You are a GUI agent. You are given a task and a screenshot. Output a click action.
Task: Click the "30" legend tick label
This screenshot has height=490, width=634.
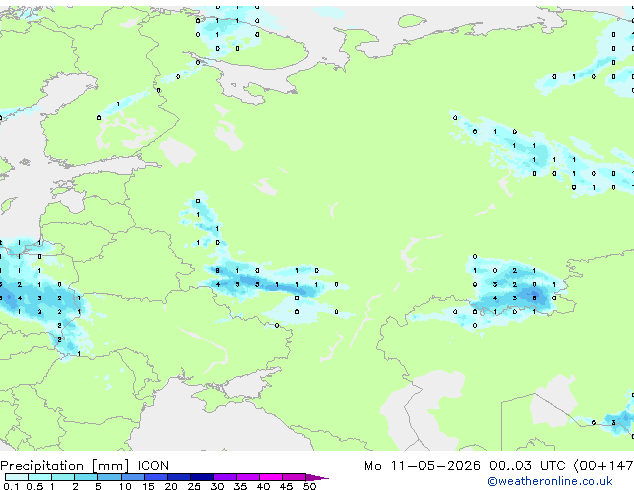[217, 486]
